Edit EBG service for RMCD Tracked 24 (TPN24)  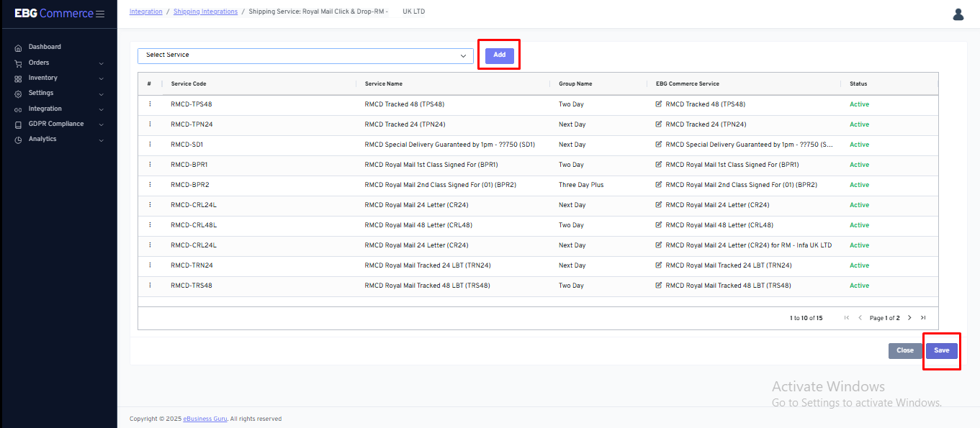tap(659, 124)
